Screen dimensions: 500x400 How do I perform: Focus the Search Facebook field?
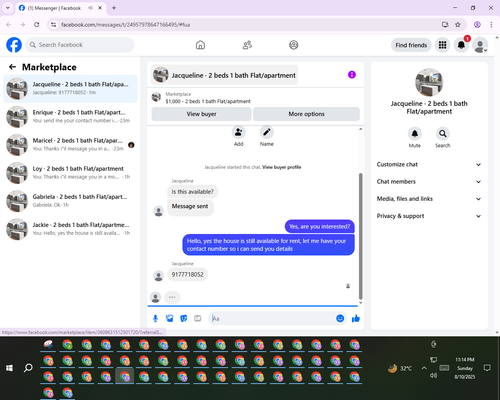pyautogui.click(x=80, y=45)
